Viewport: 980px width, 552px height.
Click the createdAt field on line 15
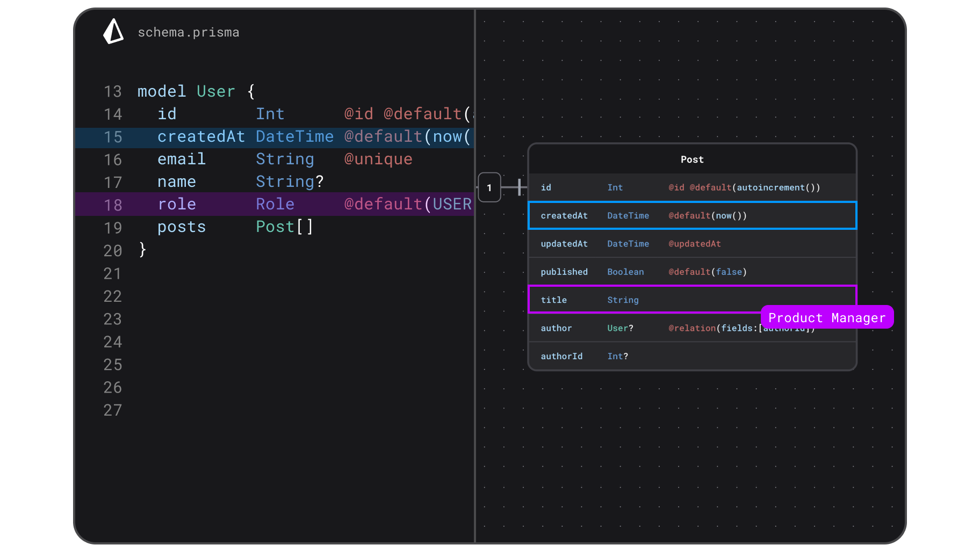(x=201, y=136)
